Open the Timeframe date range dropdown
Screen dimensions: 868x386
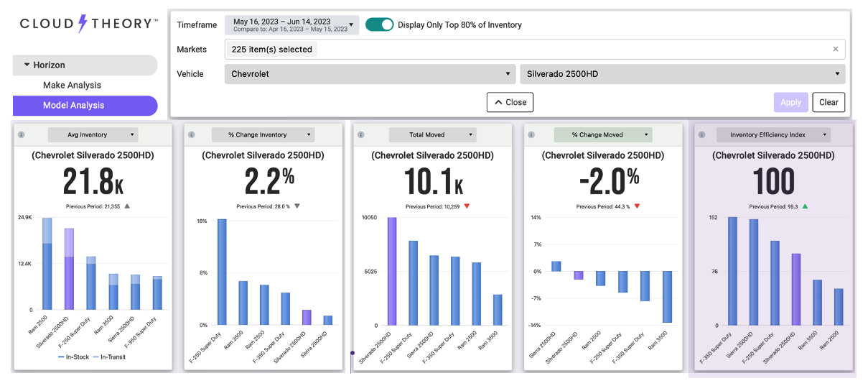(x=292, y=25)
